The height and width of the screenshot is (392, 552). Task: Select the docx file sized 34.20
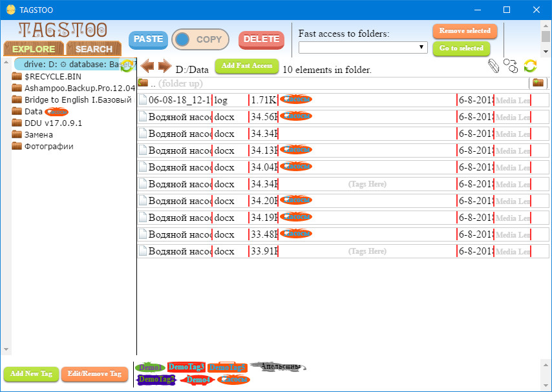point(180,201)
